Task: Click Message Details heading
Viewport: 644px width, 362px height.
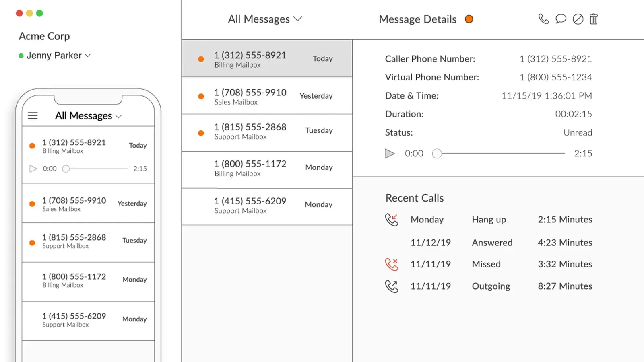Action: coord(417,19)
